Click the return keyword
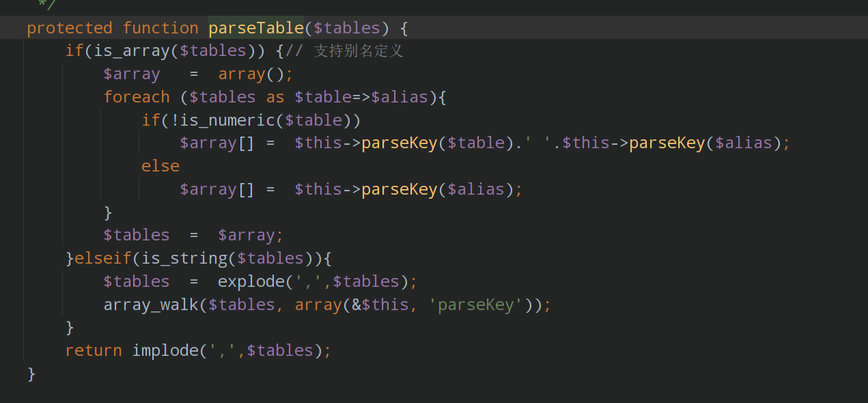This screenshot has width=868, height=403. (94, 350)
